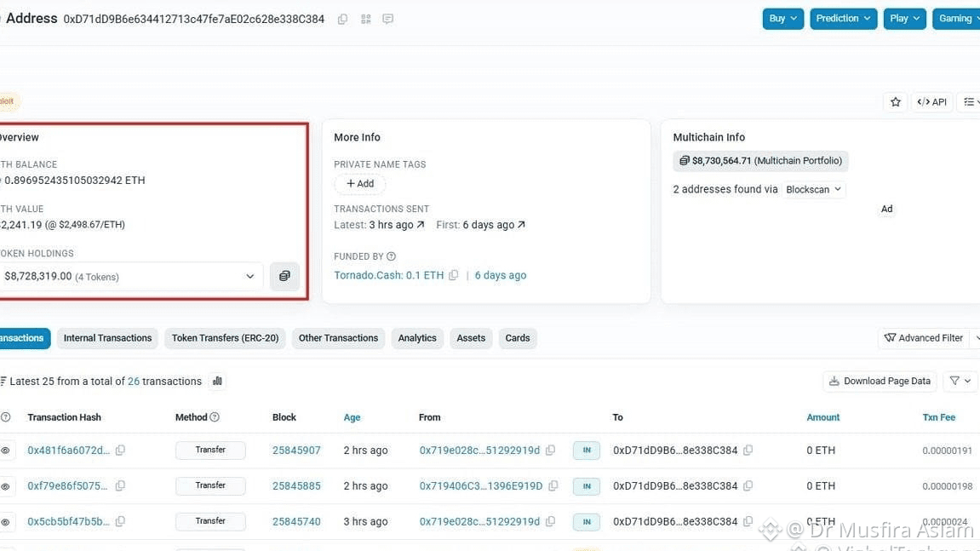Open the Analytics tab
980x551 pixels.
(x=417, y=338)
